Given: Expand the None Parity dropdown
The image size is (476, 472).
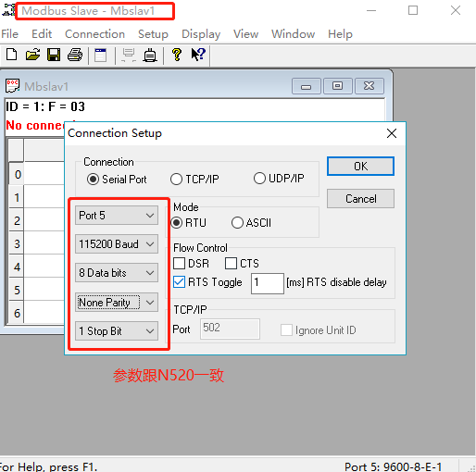Looking at the screenshot, I should (x=117, y=303).
